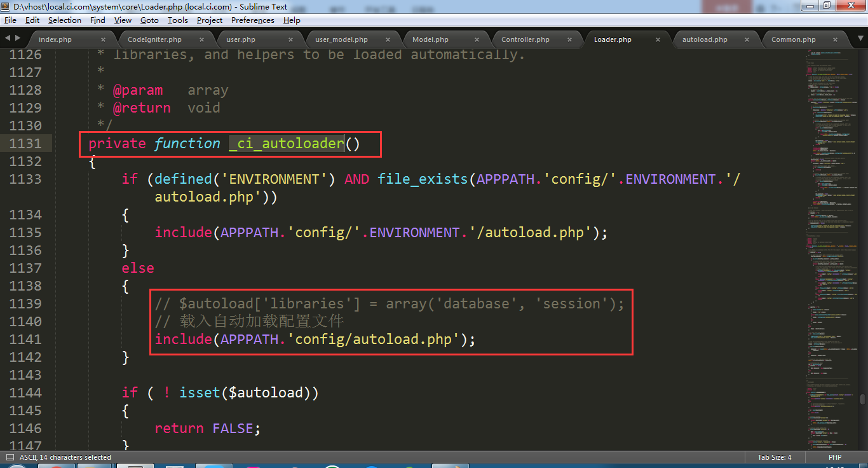Viewport: 868px width, 468px height.
Task: Switch to the Controller.php tab
Action: (525, 39)
